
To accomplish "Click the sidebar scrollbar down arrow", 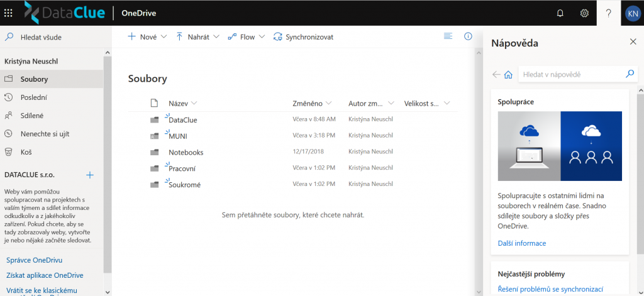I will pyautogui.click(x=108, y=292).
